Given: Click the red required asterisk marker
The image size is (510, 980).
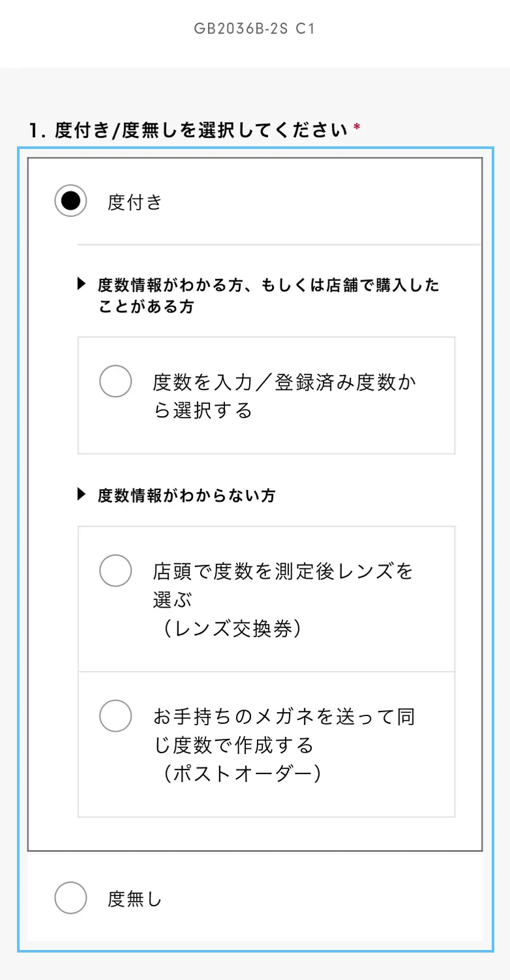Looking at the screenshot, I should pyautogui.click(x=357, y=128).
